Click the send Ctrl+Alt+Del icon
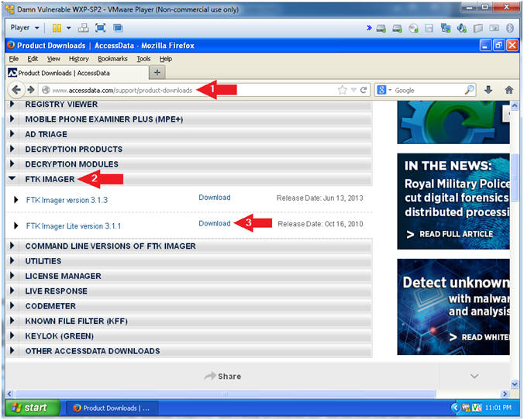This screenshot has width=524, height=420. [x=83, y=28]
